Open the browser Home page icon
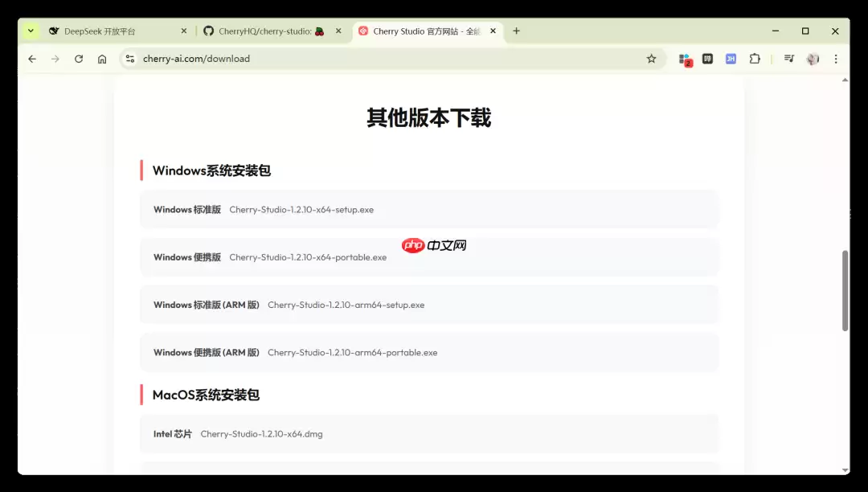Screen dimensions: 868x492 click(x=103, y=58)
